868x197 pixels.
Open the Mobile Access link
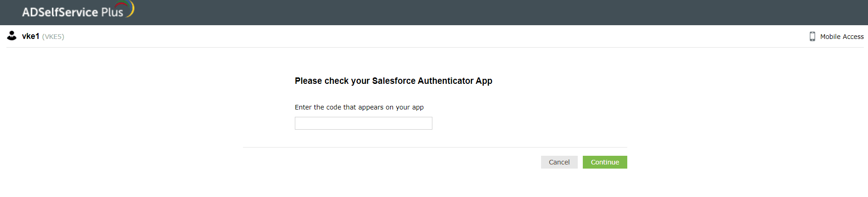click(x=841, y=37)
